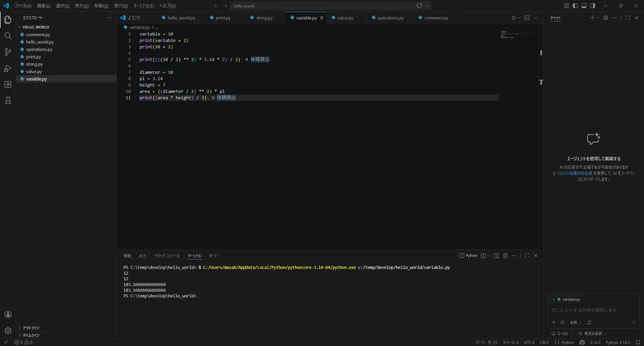The height and width of the screenshot is (346, 644).
Task: Open the Extensions view
Action: click(x=8, y=84)
